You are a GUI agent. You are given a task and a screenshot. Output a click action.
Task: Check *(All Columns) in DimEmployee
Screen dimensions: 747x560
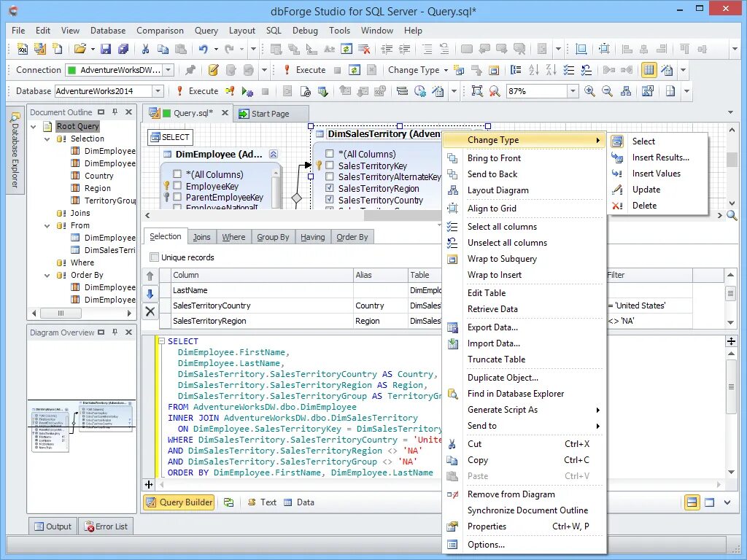point(177,174)
